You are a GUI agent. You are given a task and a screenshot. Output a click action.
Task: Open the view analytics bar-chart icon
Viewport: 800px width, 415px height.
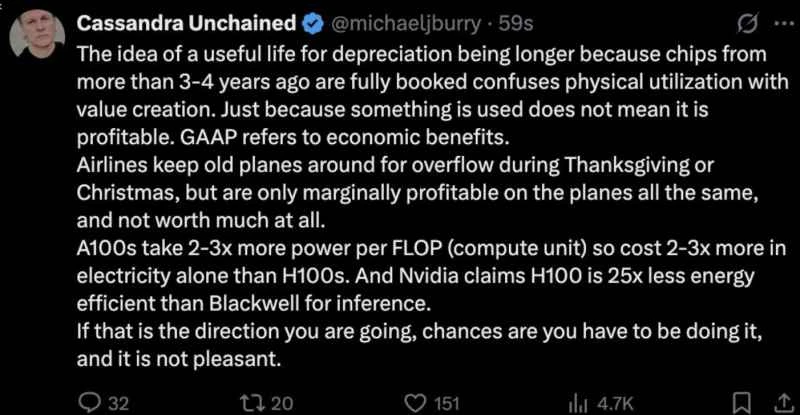click(x=576, y=403)
